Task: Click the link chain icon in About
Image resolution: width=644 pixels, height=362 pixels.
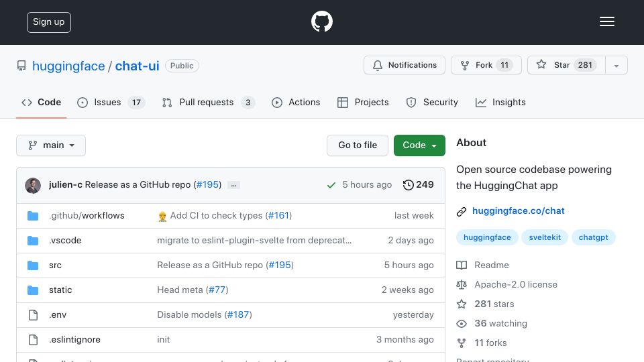Action: 462,212
